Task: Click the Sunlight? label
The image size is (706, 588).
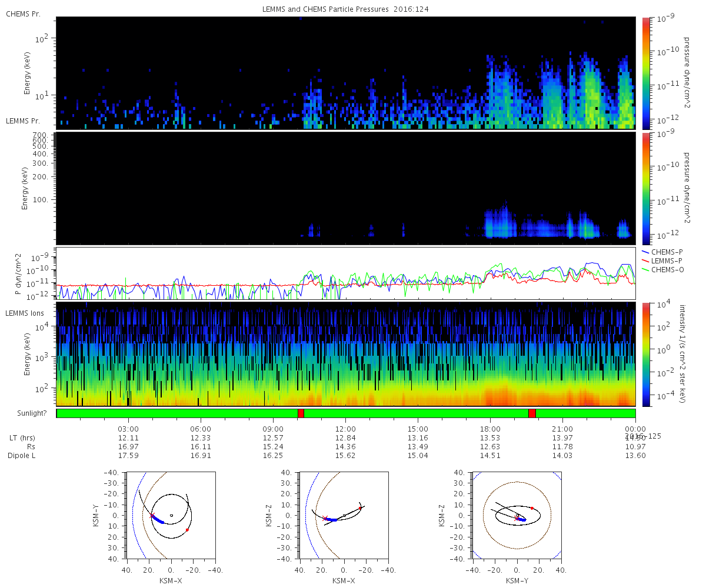Action: click(x=25, y=413)
